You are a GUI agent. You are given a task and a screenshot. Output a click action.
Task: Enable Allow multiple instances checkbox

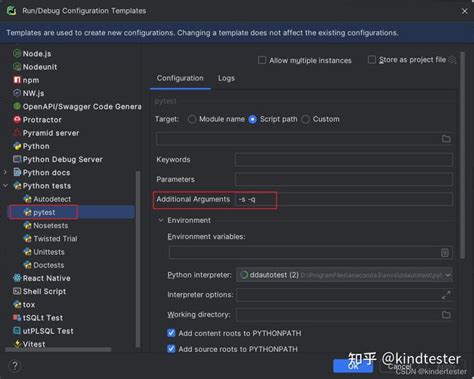pos(262,60)
